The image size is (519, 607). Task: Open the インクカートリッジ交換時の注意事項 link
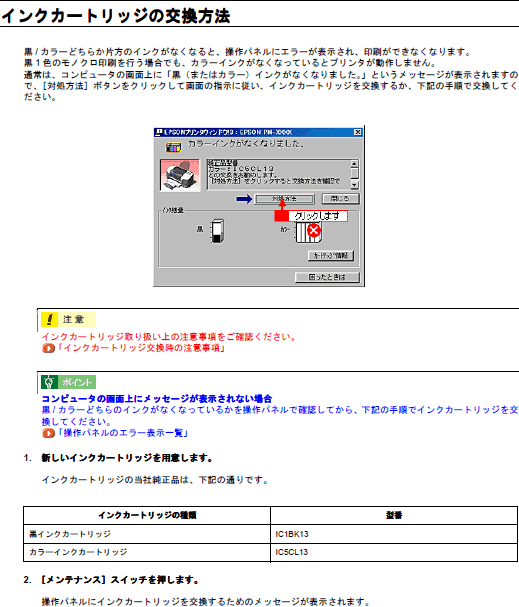(x=142, y=348)
